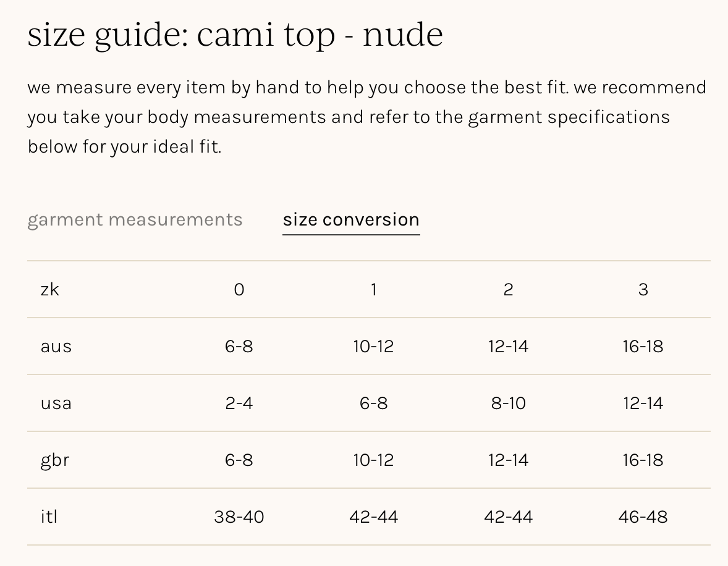Click the aus row label
The width and height of the screenshot is (728, 566).
(x=56, y=346)
